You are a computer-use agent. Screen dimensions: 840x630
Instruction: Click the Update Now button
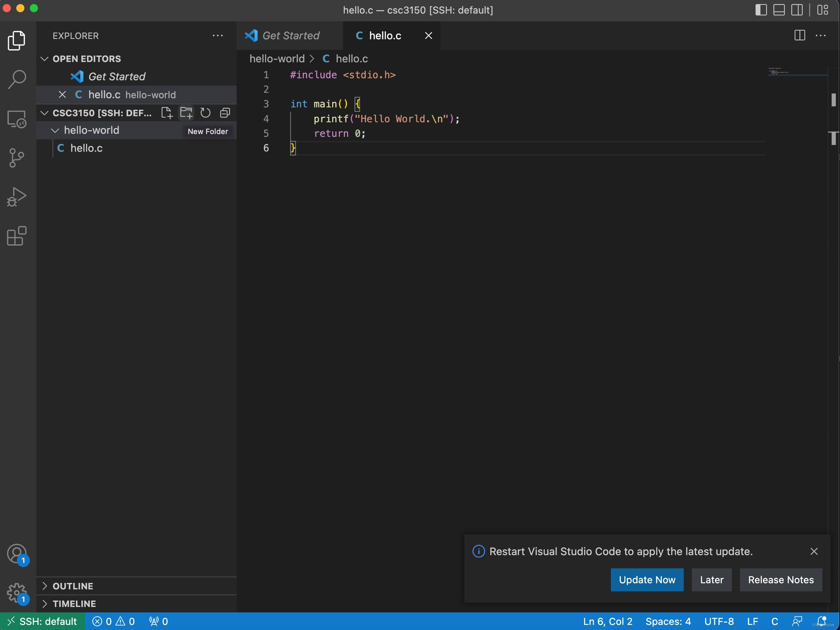[x=647, y=580]
